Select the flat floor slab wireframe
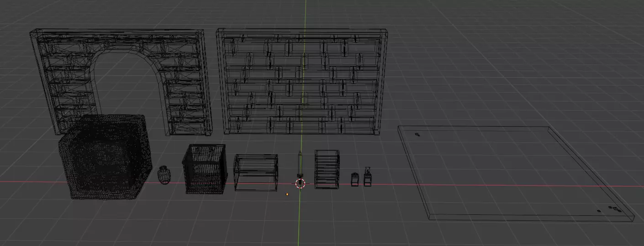The height and width of the screenshot is (246, 644). click(515, 173)
